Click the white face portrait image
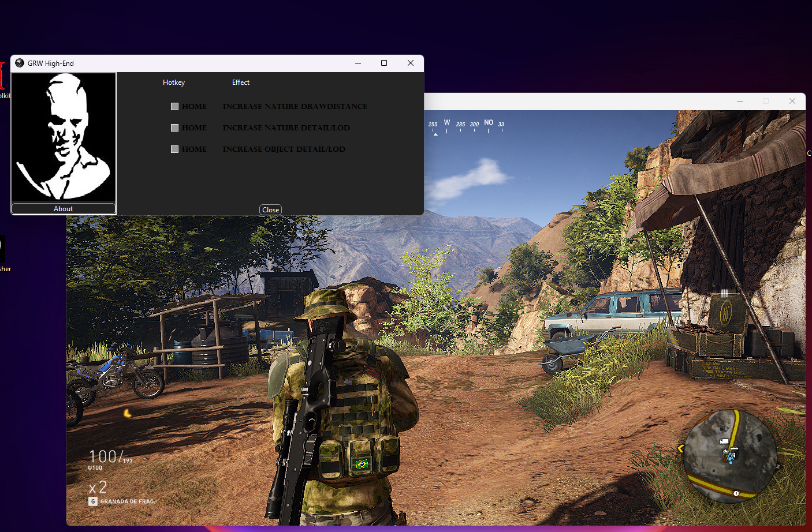The width and height of the screenshot is (812, 532). 64,137
